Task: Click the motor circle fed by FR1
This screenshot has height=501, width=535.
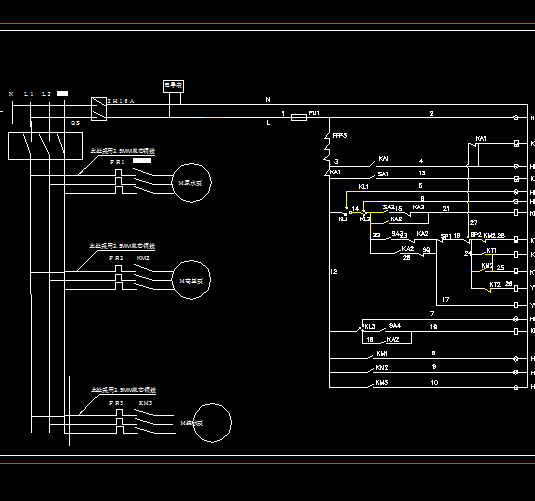Action: 191,183
